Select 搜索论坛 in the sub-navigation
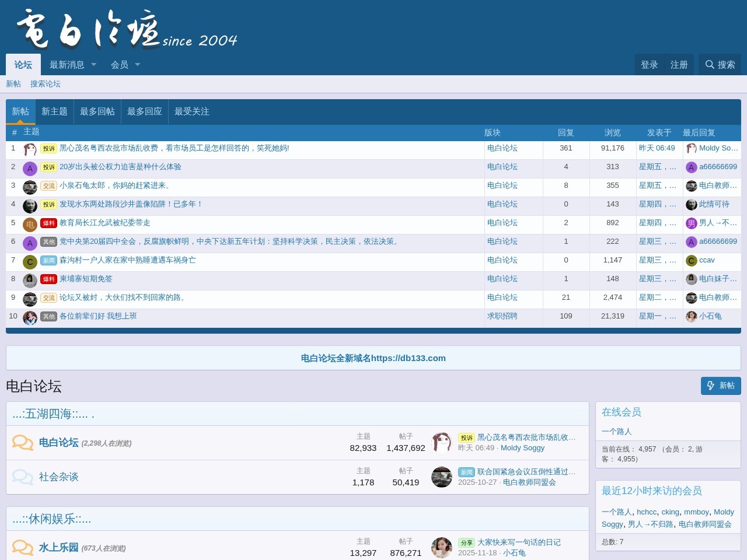The image size is (747, 560). pos(45,84)
